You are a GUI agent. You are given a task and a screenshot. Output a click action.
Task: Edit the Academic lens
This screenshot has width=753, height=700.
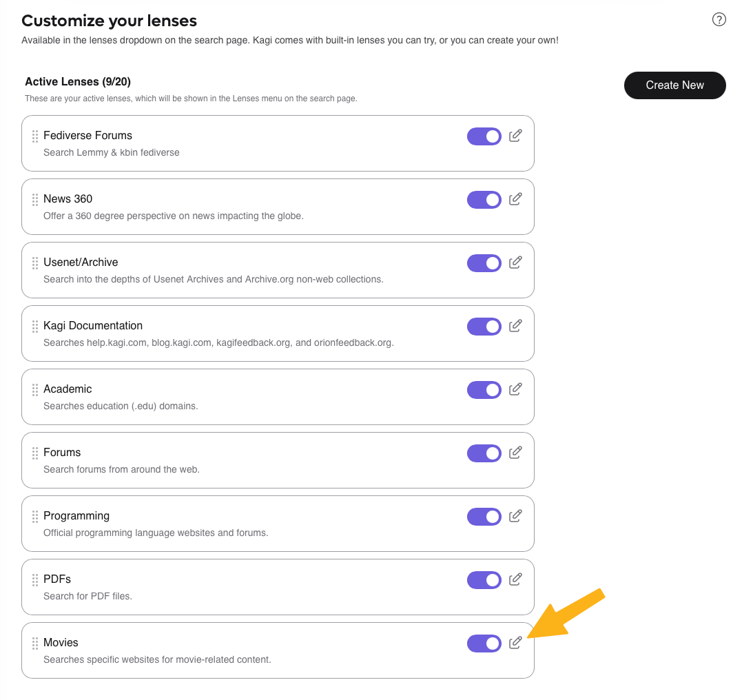point(515,389)
